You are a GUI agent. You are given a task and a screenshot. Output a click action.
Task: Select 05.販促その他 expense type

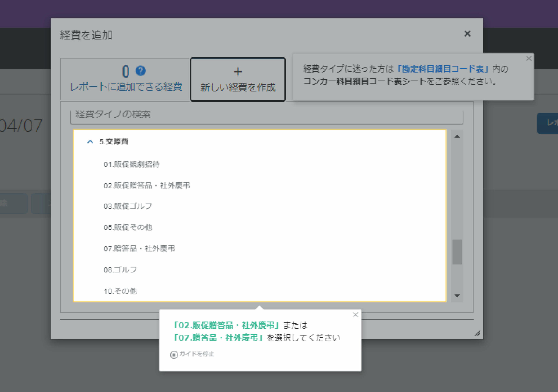point(128,227)
